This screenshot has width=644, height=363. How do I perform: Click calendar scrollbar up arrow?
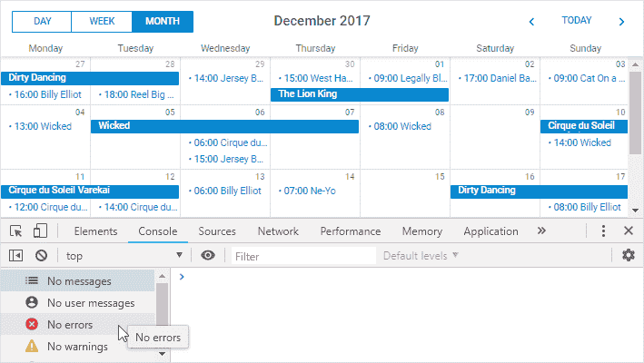click(635, 64)
